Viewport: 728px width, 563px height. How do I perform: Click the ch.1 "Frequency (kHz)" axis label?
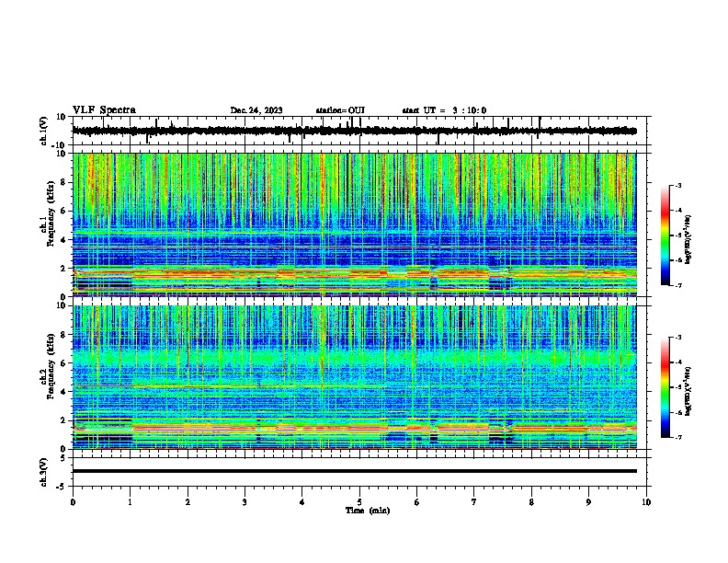[51, 213]
